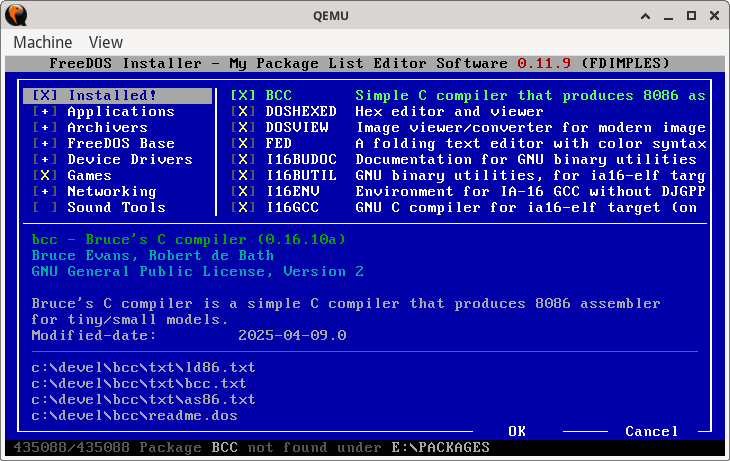Uncheck the FED package checkbox
This screenshot has height=461, width=730.
pyautogui.click(x=243, y=143)
